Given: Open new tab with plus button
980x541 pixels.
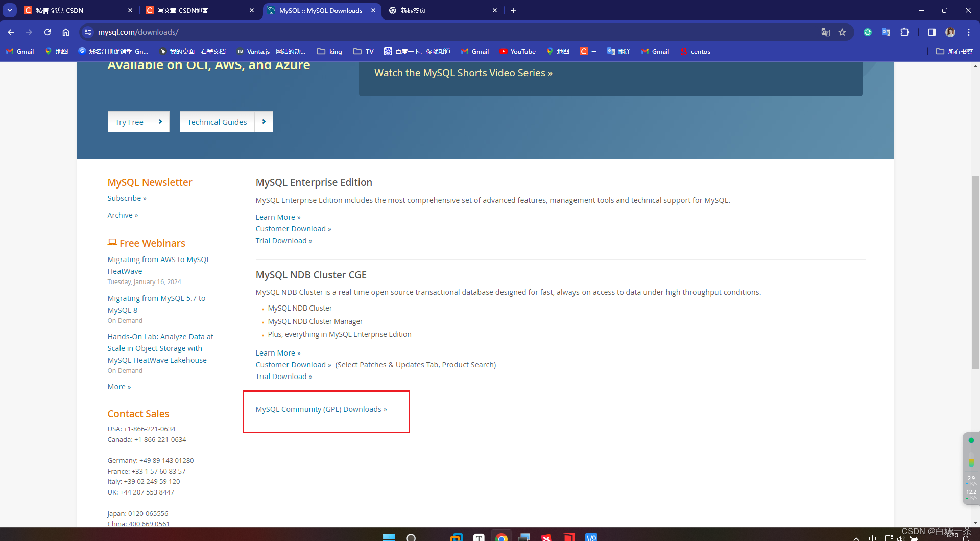Looking at the screenshot, I should point(513,10).
